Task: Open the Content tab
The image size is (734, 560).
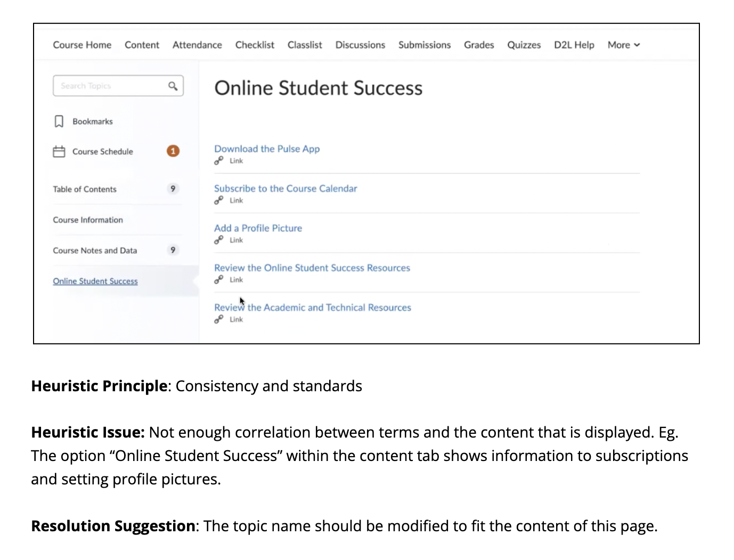Action: pos(142,45)
